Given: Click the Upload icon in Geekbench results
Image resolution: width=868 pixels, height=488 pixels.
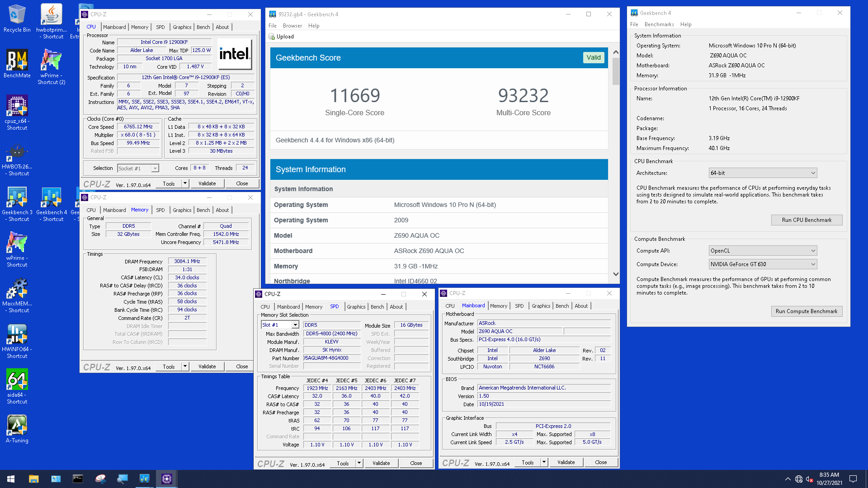Looking at the screenshot, I should pos(272,37).
